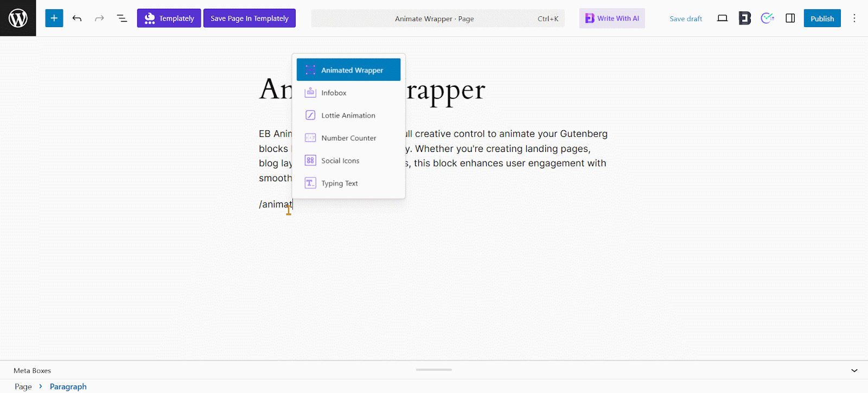Click the Save draft link

pos(686,18)
